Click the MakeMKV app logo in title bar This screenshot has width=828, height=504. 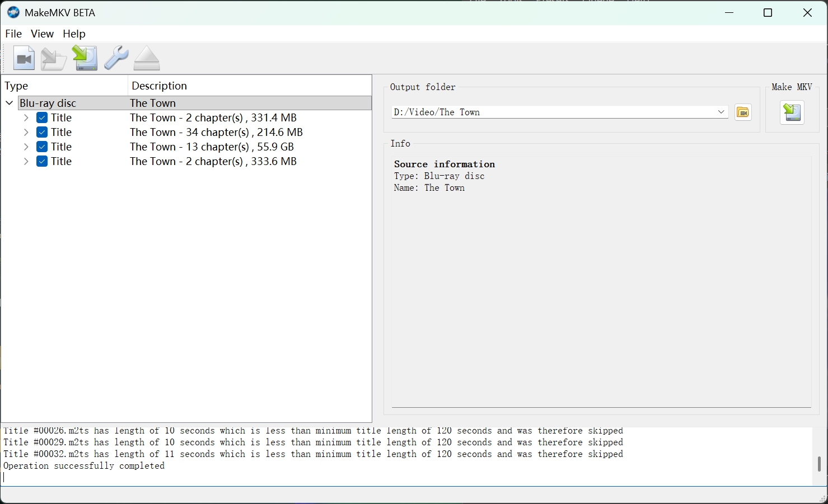pos(13,12)
